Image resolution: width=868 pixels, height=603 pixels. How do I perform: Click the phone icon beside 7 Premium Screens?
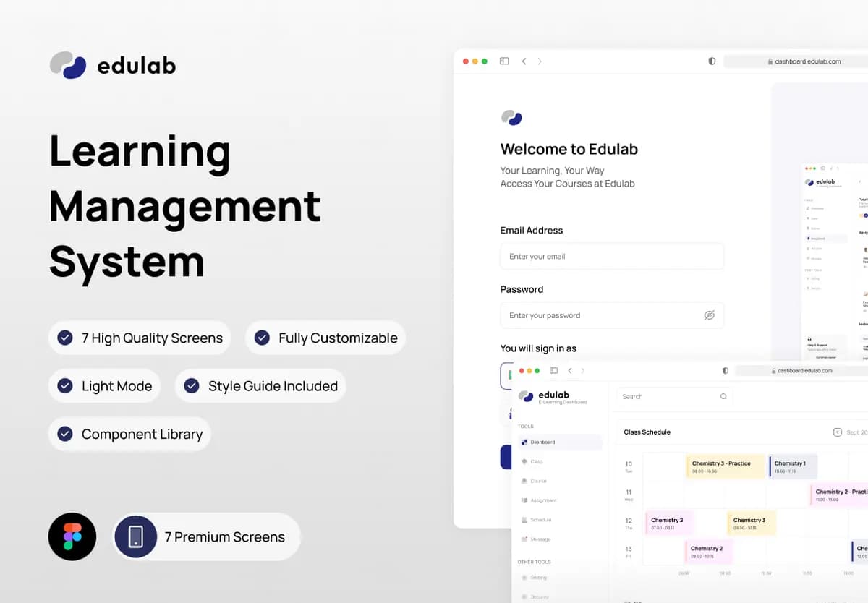pos(135,536)
